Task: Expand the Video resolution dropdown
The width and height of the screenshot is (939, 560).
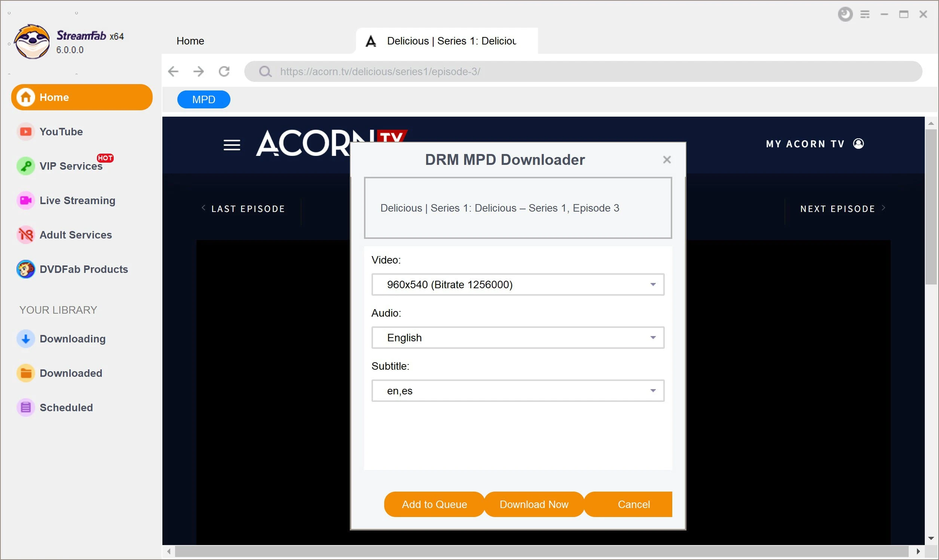Action: [653, 284]
